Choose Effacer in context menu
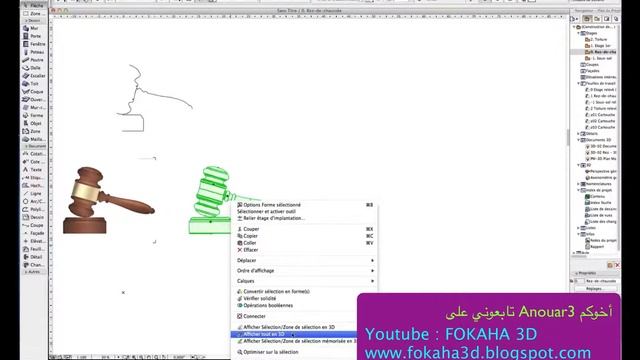The height and width of the screenshot is (360, 640). tap(304, 250)
